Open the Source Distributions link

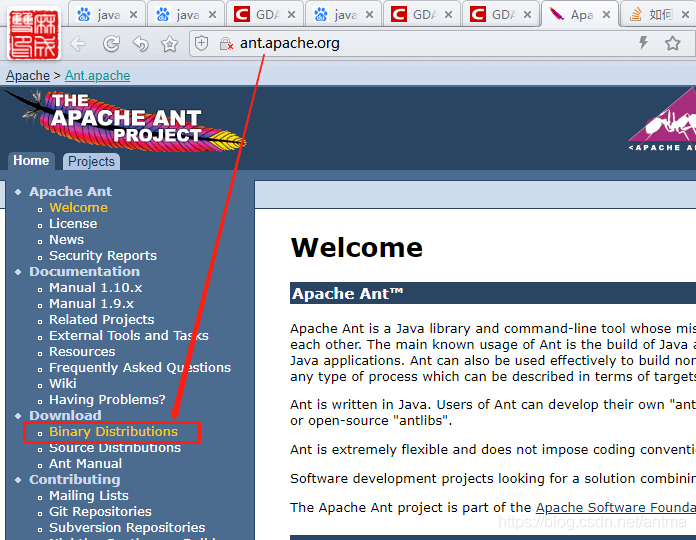115,448
